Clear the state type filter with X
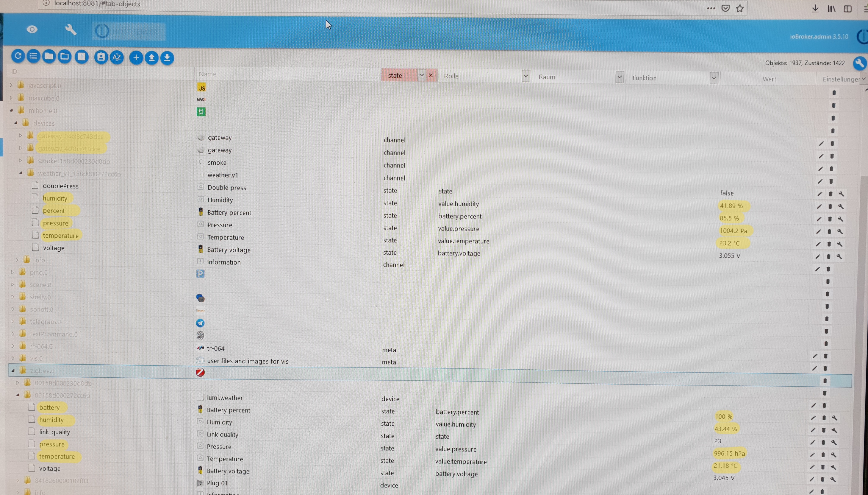 431,75
